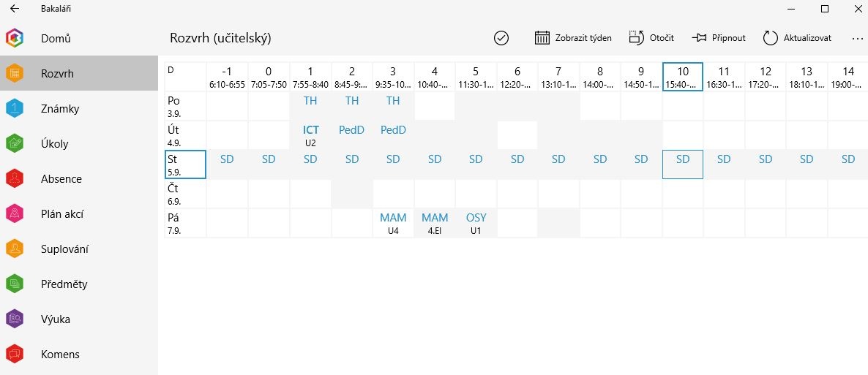
Task: Open the Domů home icon
Action: click(x=15, y=38)
